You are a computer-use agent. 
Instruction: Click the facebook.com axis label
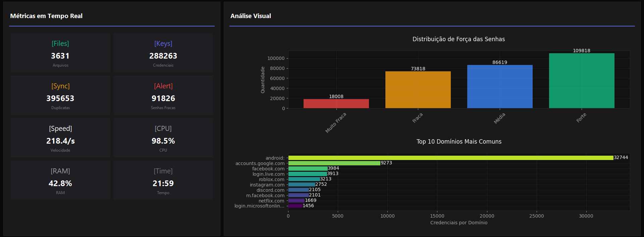(268, 169)
